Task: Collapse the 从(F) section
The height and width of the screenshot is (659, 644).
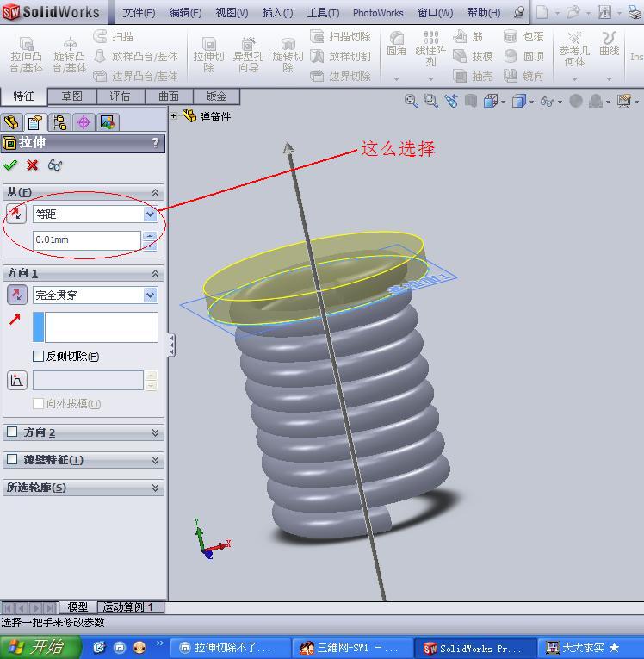Action: pos(155,192)
